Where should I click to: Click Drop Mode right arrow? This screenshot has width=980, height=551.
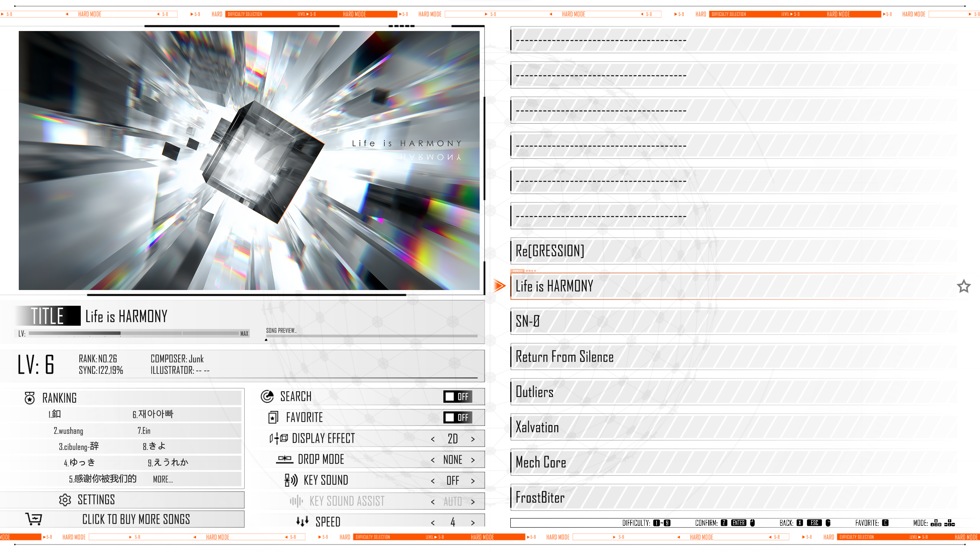473,460
